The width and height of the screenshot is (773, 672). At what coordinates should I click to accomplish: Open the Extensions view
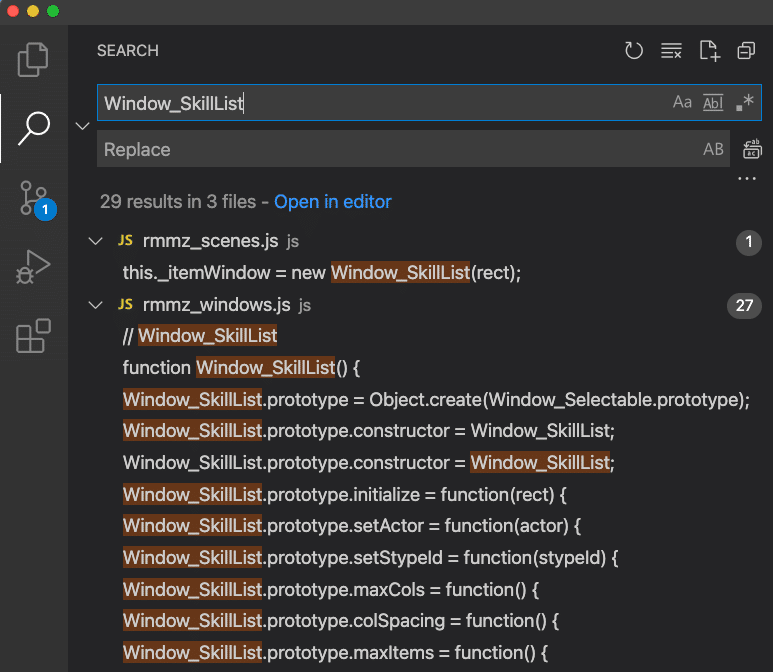(33, 336)
